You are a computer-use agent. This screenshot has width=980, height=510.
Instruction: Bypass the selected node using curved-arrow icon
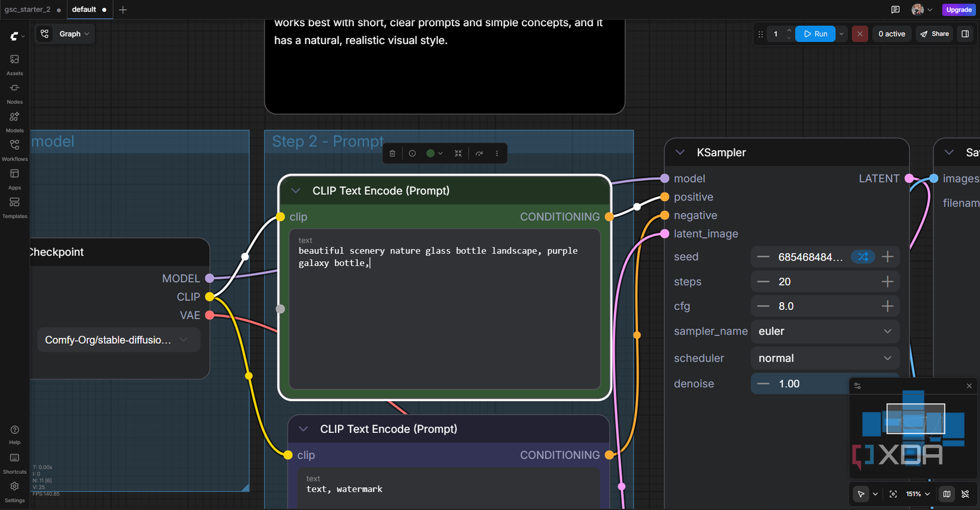479,153
